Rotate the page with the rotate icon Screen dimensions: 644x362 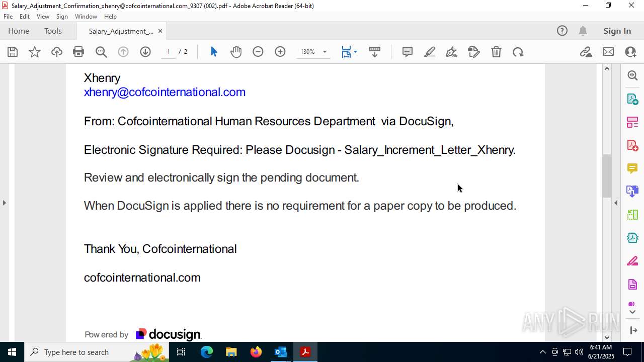pyautogui.click(x=518, y=52)
